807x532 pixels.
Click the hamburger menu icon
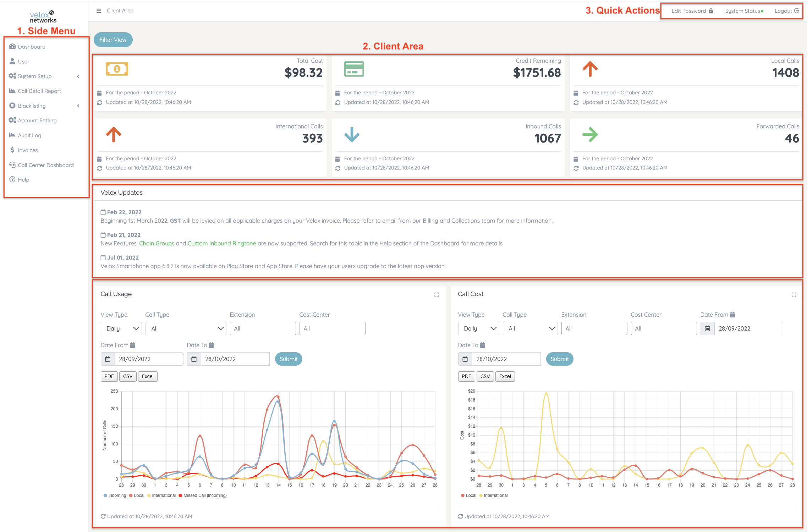pyautogui.click(x=99, y=11)
